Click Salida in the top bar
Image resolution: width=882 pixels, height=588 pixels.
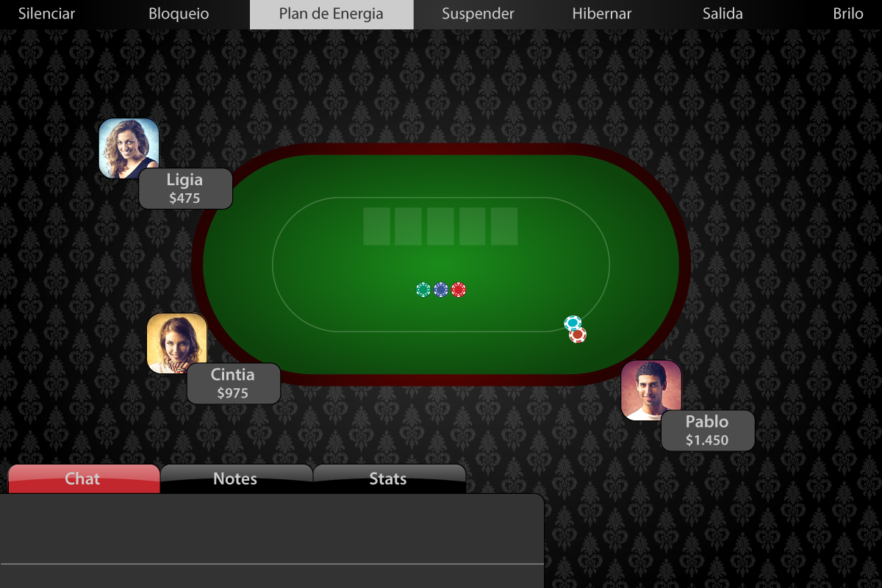[x=723, y=14]
